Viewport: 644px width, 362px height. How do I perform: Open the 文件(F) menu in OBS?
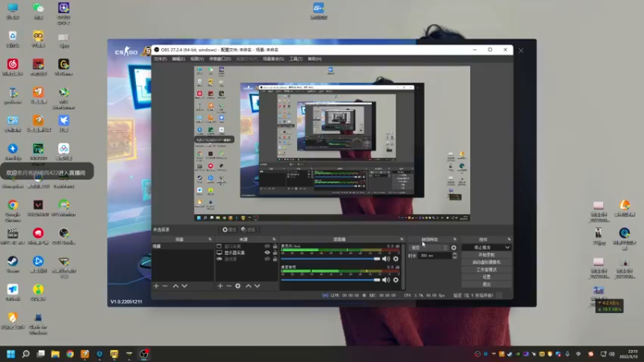point(160,59)
